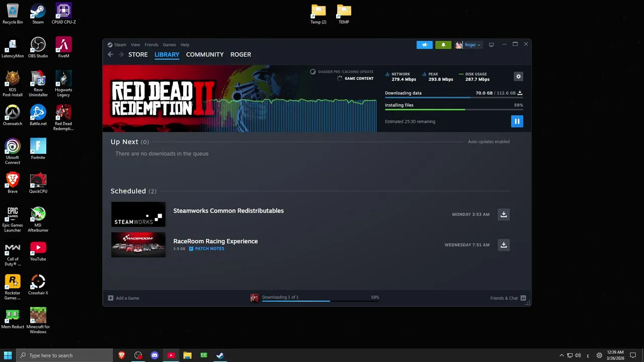Select Epic Games Launcher desktop icon
The height and width of the screenshot is (362, 644).
point(13,220)
